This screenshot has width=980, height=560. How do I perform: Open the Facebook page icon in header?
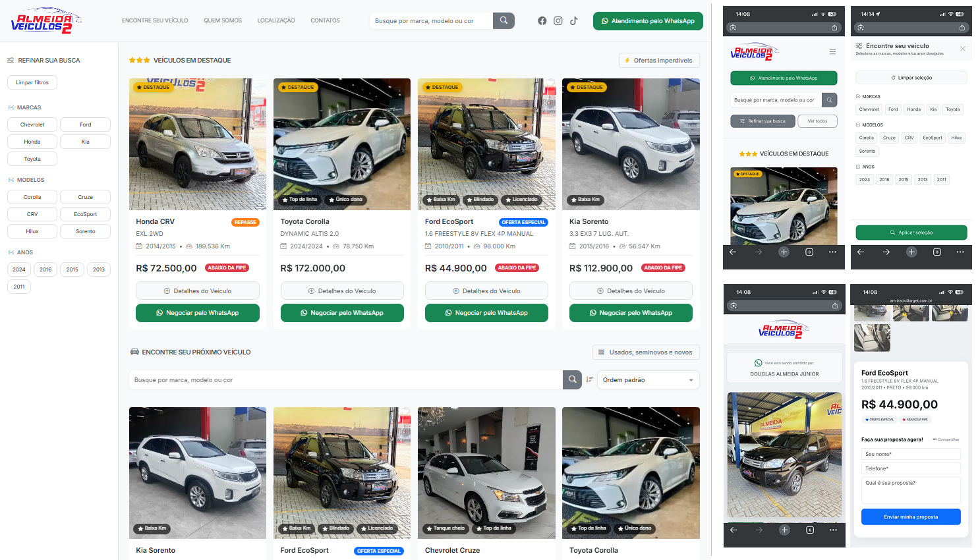(542, 21)
